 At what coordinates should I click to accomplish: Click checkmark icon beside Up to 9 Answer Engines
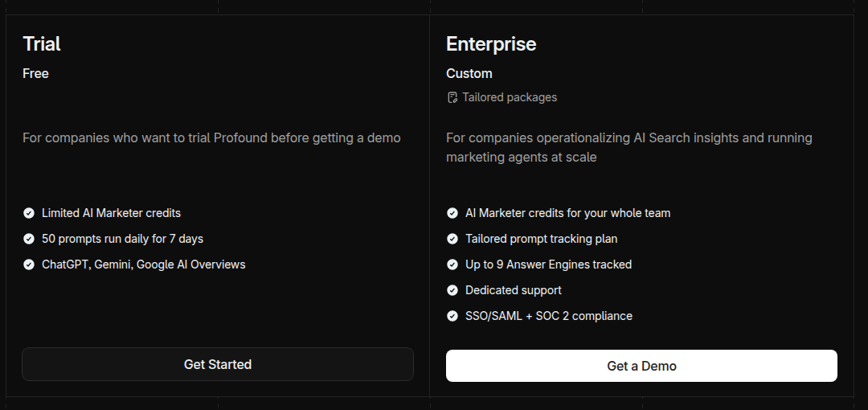[452, 264]
